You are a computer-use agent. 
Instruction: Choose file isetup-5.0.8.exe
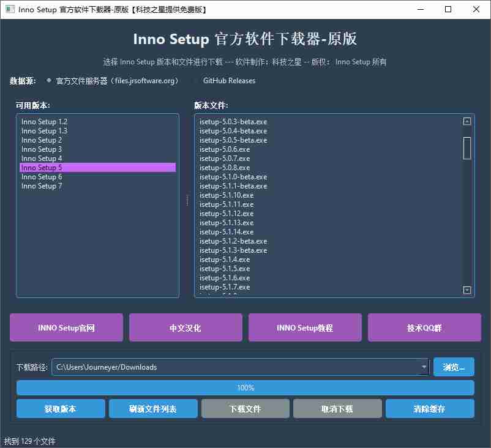(x=329, y=168)
